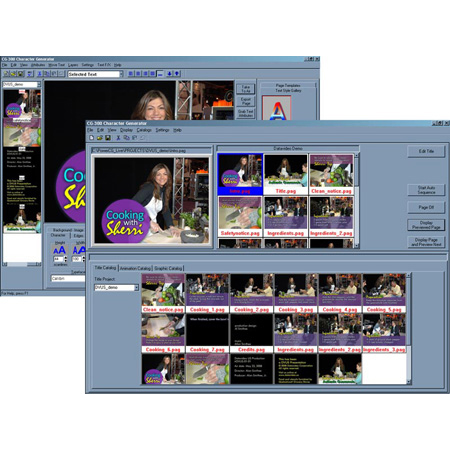Open Catalogs menu in front window
The width and height of the screenshot is (450, 450).
pos(144,130)
